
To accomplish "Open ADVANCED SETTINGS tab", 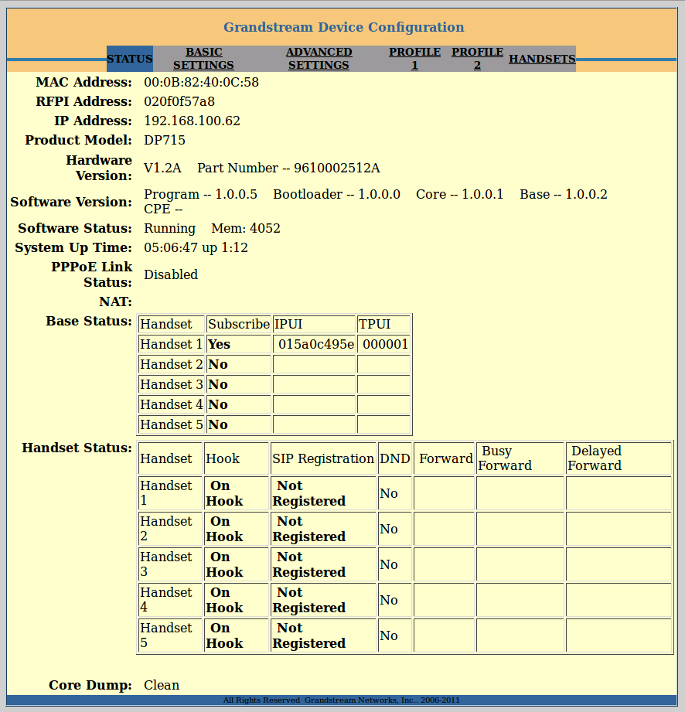I will point(319,59).
